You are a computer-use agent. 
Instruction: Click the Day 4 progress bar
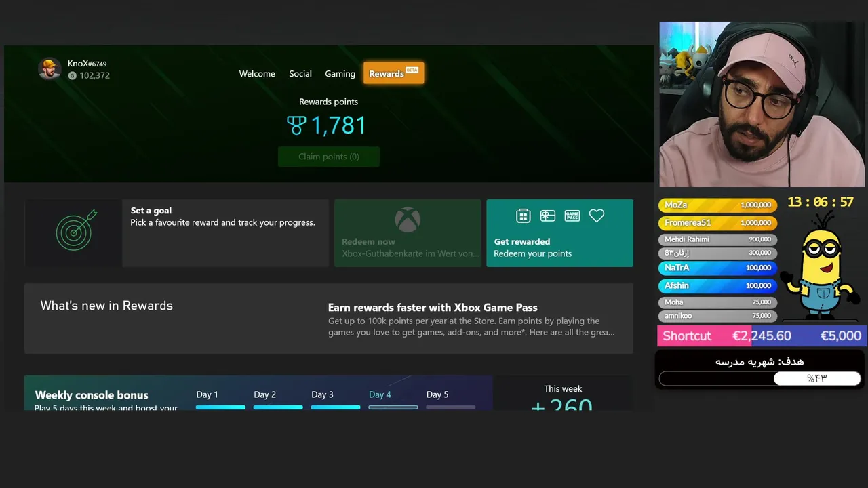tap(393, 407)
